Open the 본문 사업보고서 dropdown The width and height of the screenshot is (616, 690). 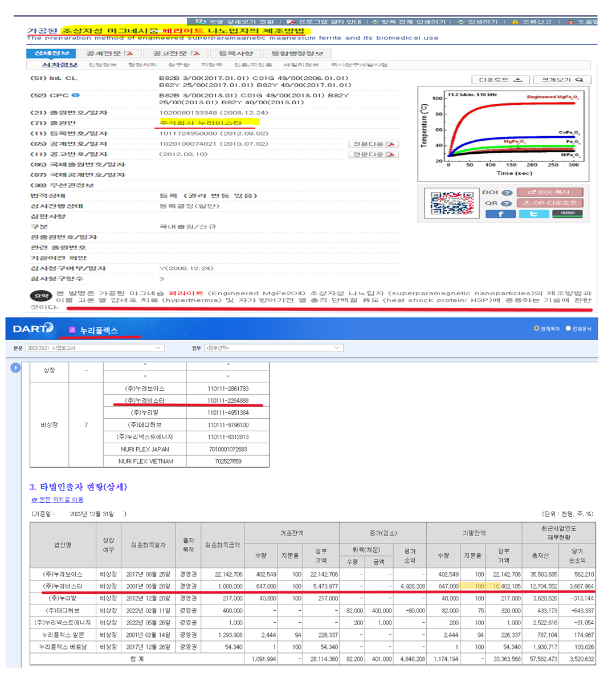coord(94,348)
